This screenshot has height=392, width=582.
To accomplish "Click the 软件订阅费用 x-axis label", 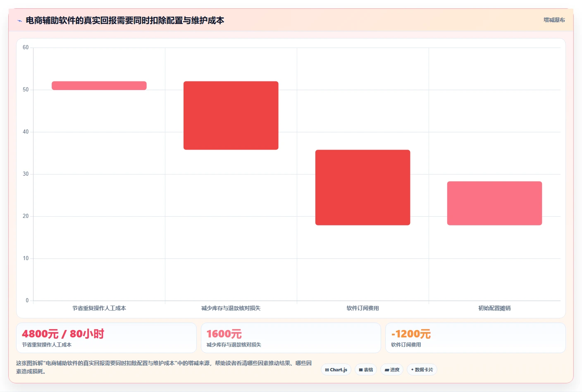I will pos(363,308).
